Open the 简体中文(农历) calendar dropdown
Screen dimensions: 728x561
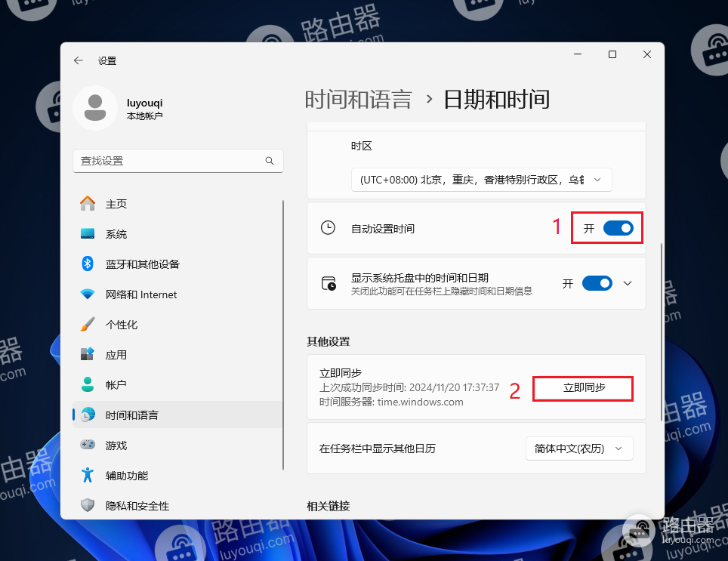click(x=579, y=448)
